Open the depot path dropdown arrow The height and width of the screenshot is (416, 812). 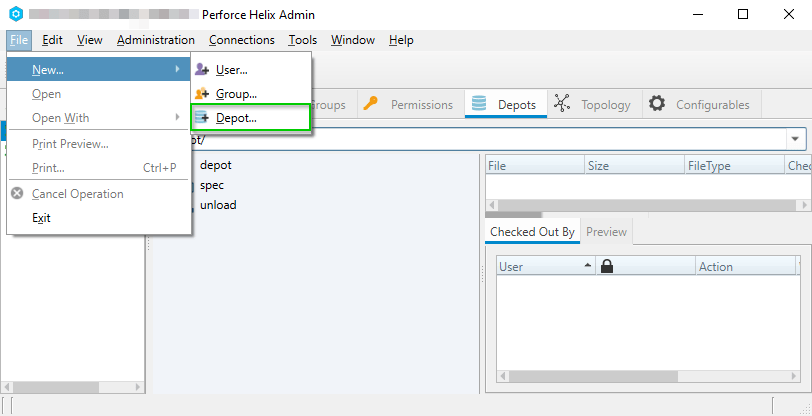coord(795,139)
